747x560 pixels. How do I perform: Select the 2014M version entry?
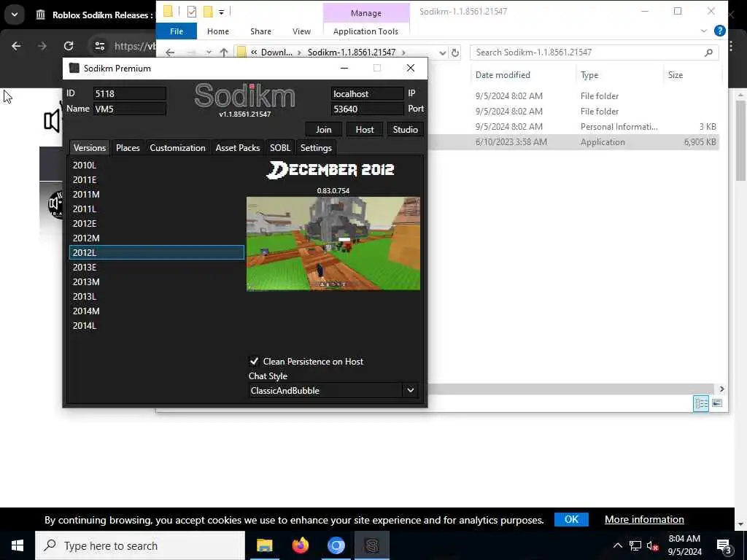(x=157, y=311)
